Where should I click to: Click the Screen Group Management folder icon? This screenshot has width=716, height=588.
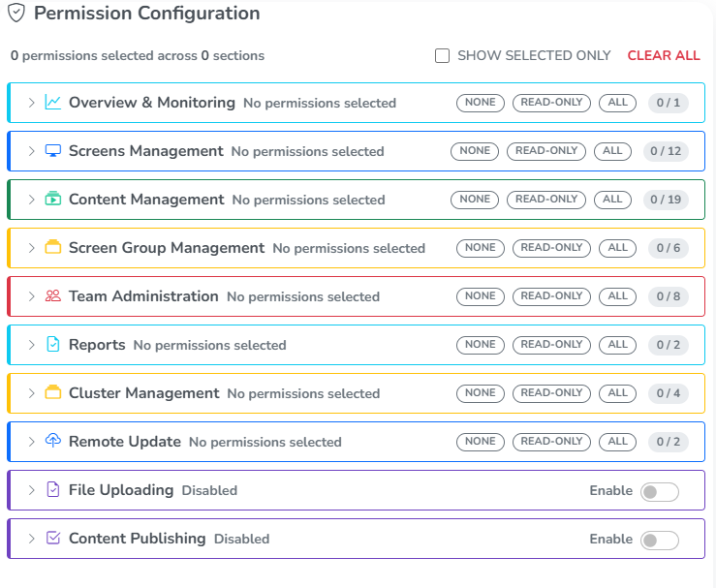point(53,247)
